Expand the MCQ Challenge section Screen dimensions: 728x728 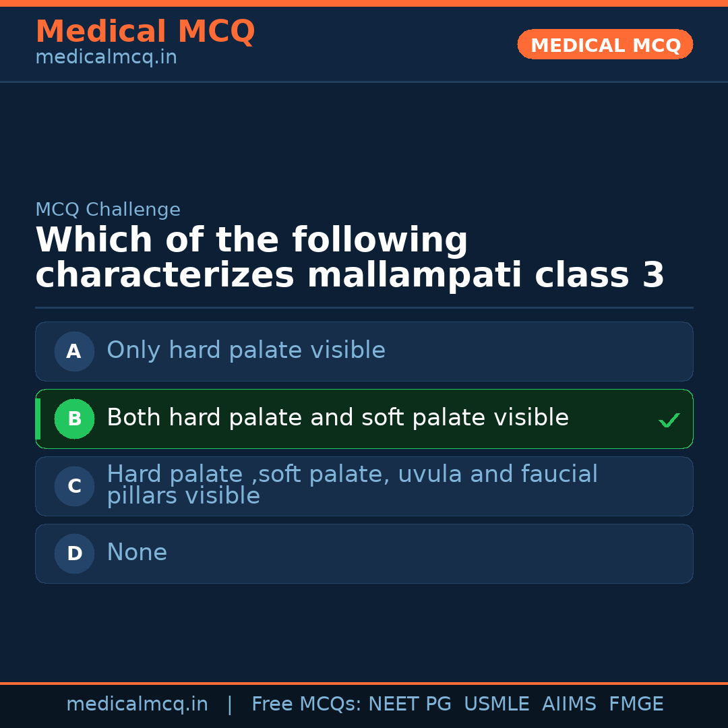(108, 210)
